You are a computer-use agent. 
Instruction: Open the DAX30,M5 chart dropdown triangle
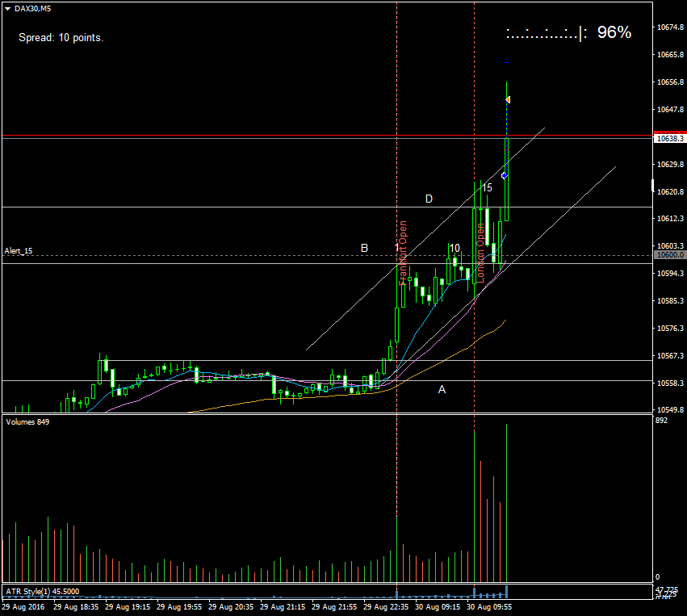pos(8,8)
